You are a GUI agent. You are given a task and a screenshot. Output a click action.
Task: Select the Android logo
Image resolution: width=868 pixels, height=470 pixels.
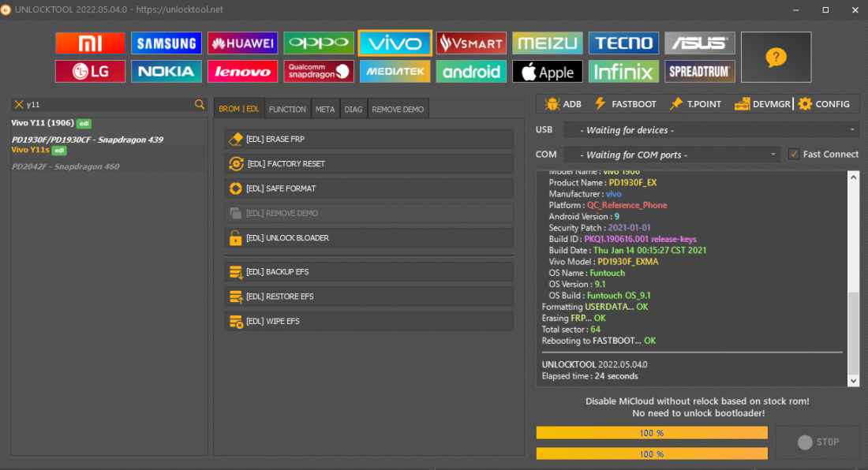pos(471,71)
